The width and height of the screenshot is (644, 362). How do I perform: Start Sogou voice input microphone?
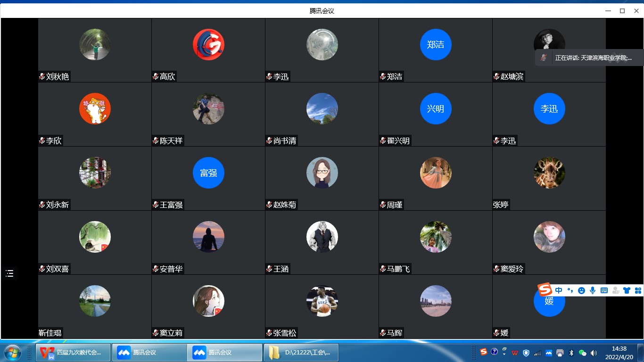tap(593, 291)
